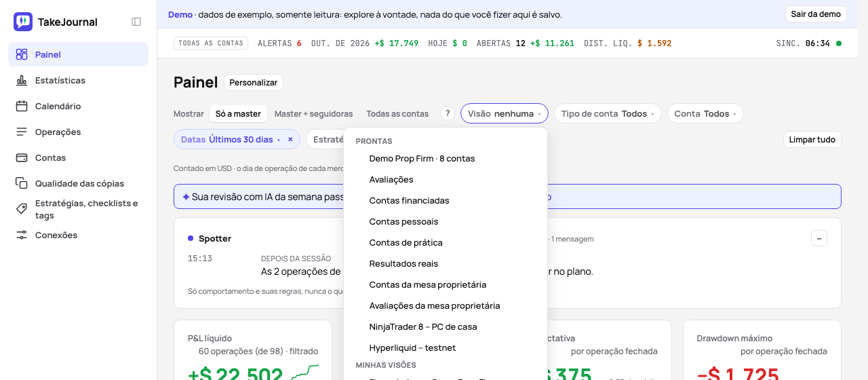
Task: Open Conexões in the sidebar
Action: (x=78, y=235)
